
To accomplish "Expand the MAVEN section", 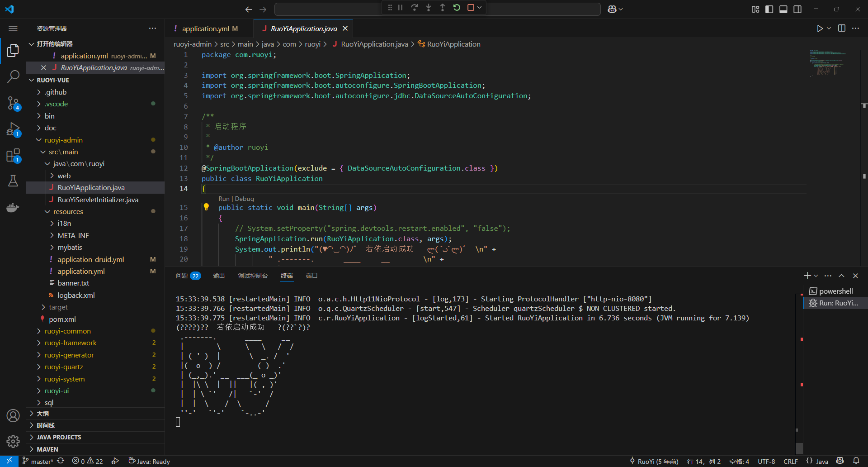I will pyautogui.click(x=47, y=449).
